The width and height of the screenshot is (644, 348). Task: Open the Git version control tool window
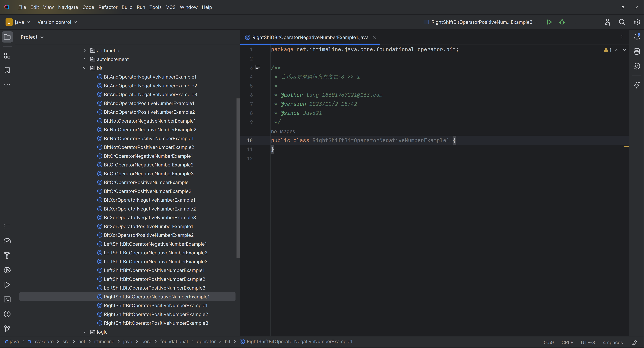[x=7, y=329]
